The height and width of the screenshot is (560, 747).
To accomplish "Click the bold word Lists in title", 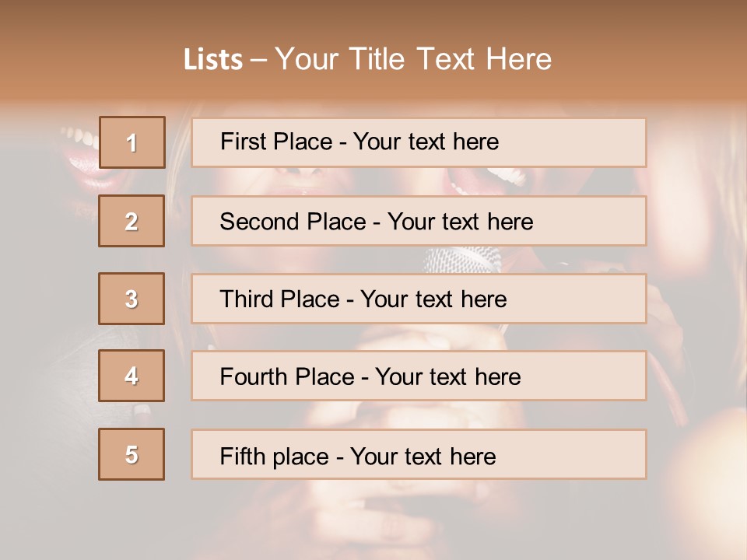I will 212,60.
